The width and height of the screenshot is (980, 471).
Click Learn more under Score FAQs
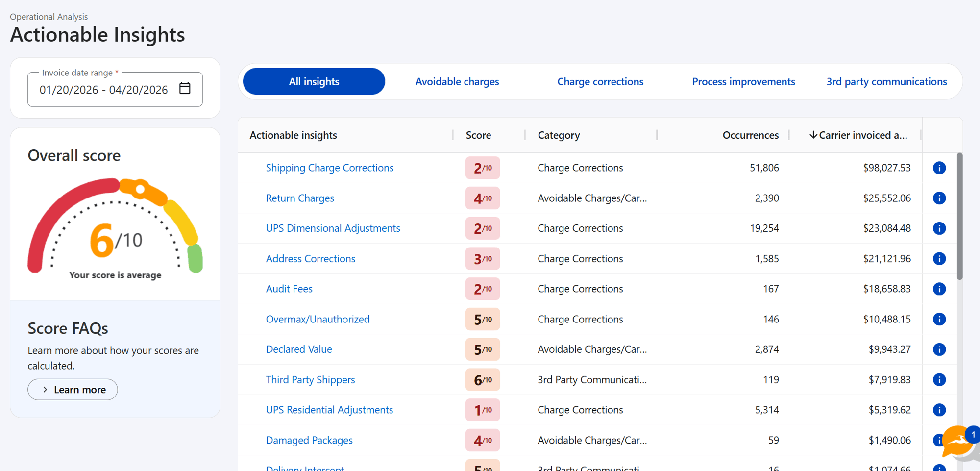73,389
